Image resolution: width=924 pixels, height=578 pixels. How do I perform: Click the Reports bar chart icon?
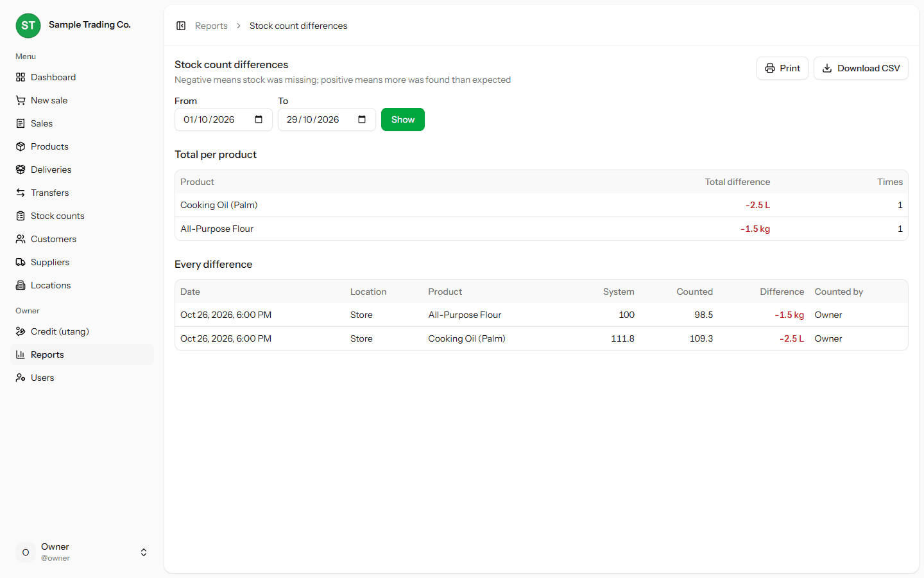pyautogui.click(x=21, y=355)
